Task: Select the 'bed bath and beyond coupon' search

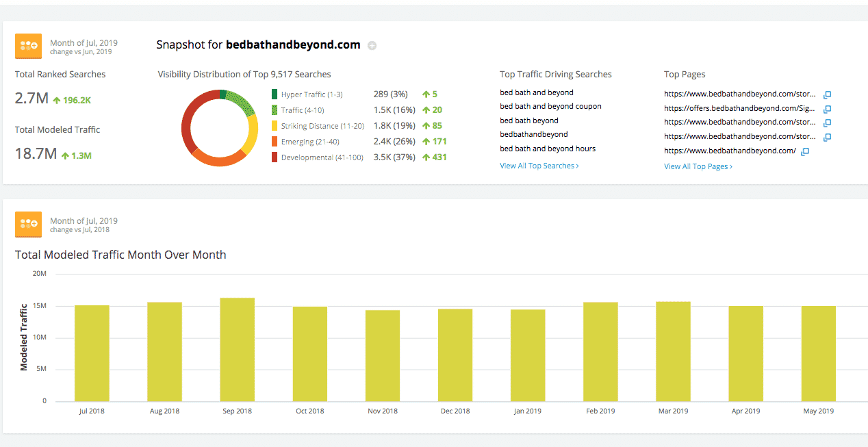Action: tap(550, 106)
